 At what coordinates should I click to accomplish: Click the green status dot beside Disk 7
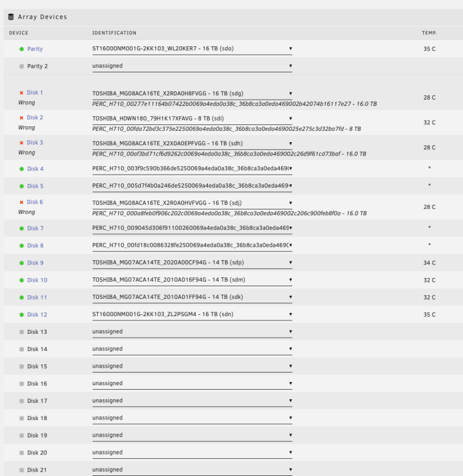pos(22,228)
